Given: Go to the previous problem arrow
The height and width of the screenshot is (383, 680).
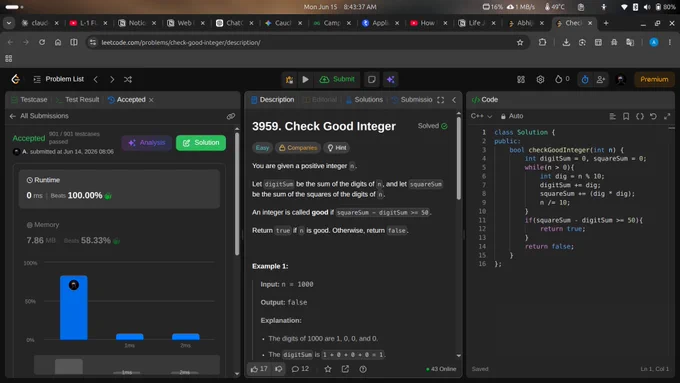Looking at the screenshot, I should pyautogui.click(x=96, y=79).
